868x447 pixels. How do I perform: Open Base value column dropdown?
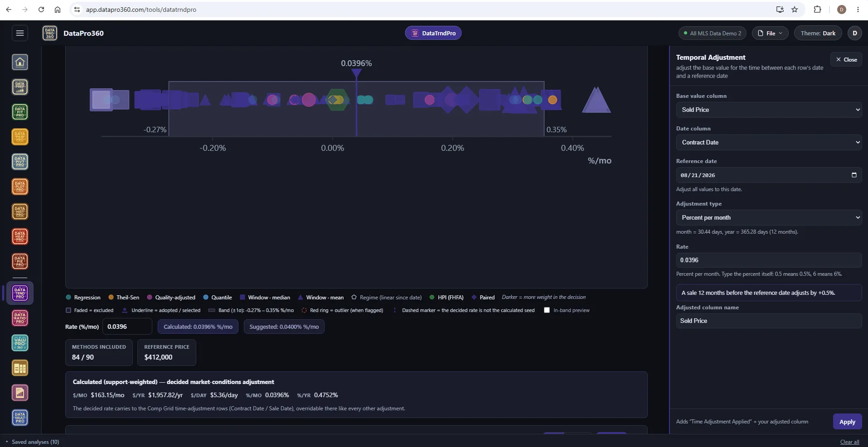coord(769,110)
